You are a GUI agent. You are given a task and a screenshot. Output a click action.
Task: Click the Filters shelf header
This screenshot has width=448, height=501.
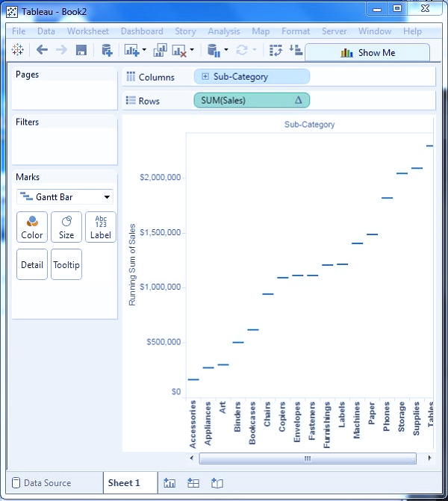[27, 122]
